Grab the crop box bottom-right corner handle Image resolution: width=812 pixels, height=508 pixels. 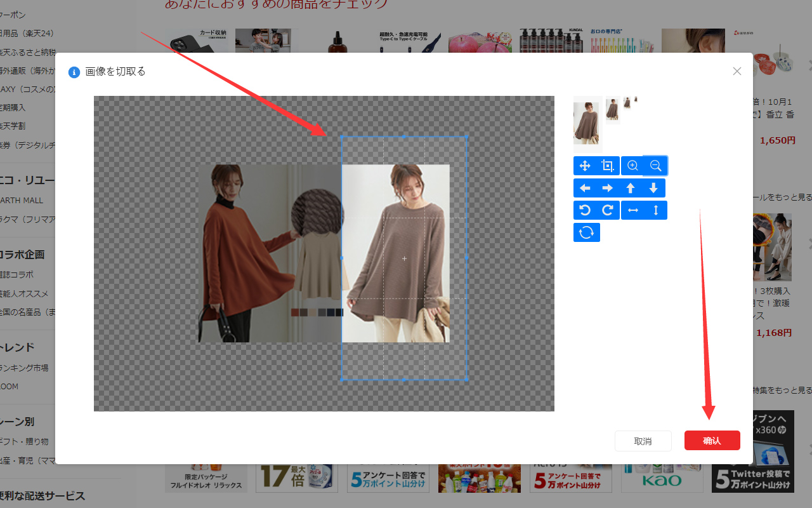pos(467,380)
